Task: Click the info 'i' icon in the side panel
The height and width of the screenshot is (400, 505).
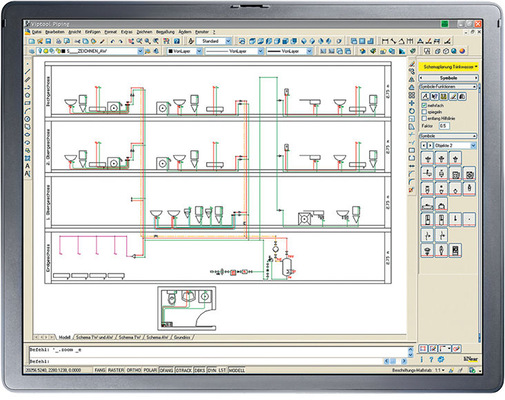Action: pyautogui.click(x=422, y=359)
